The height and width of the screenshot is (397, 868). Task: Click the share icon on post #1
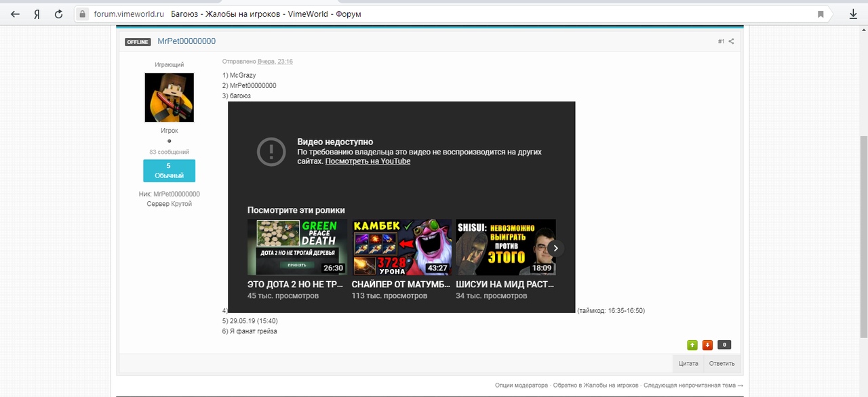coord(731,41)
